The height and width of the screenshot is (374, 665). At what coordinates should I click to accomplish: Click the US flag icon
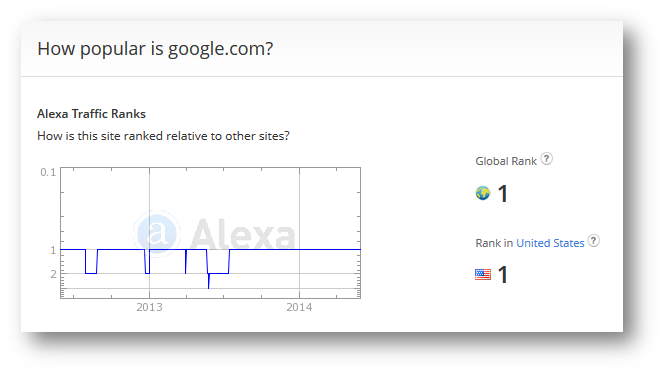pyautogui.click(x=483, y=274)
